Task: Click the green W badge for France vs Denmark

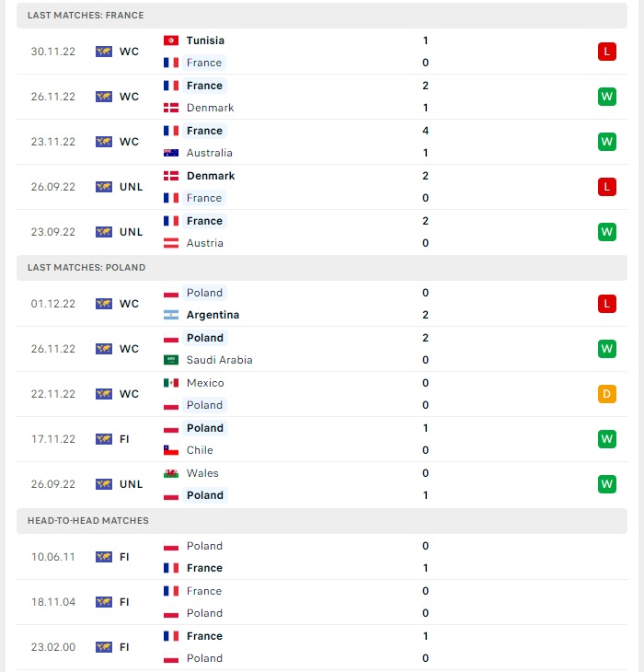Action: tap(607, 97)
